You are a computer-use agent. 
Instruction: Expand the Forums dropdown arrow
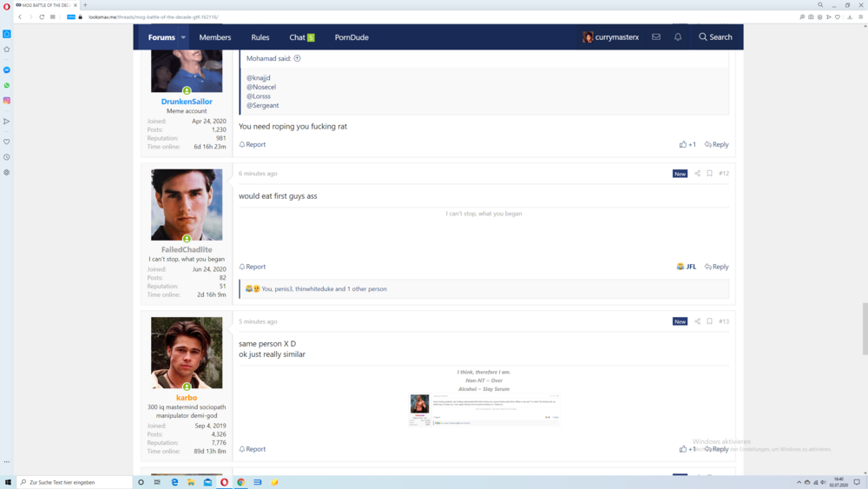click(183, 37)
